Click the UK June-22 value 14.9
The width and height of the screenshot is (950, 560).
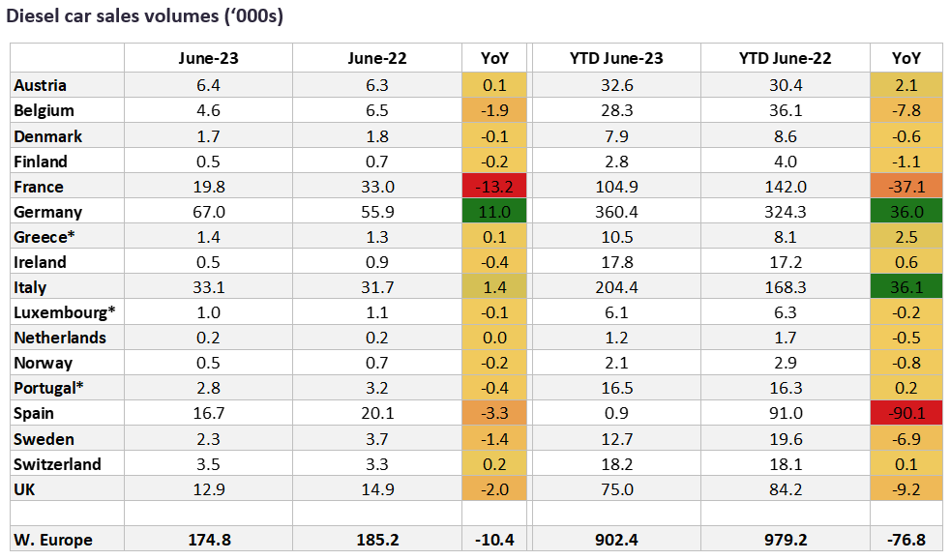point(376,488)
